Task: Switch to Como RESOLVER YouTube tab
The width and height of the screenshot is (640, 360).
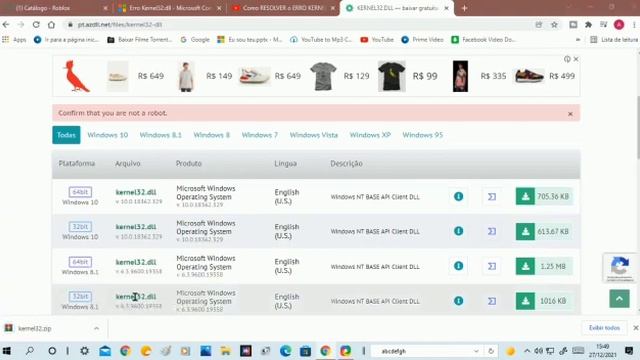Action: click(282, 8)
